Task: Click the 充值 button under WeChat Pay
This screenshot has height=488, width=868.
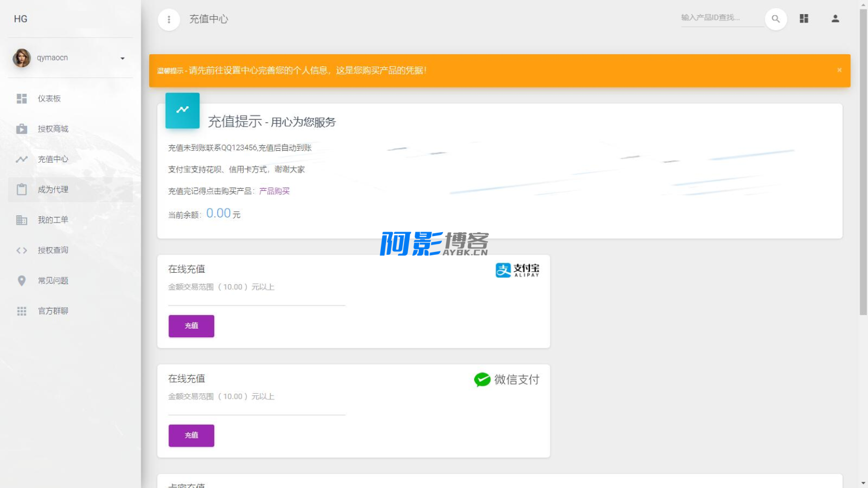Action: point(191,435)
